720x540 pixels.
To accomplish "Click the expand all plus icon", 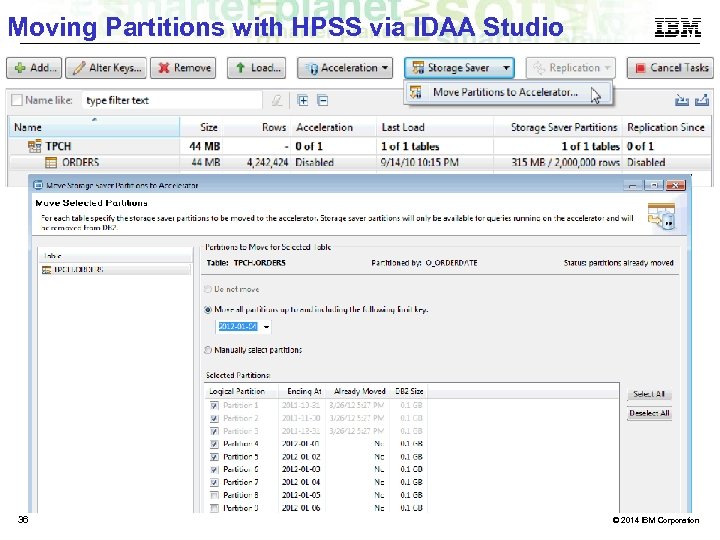I will 303,100.
